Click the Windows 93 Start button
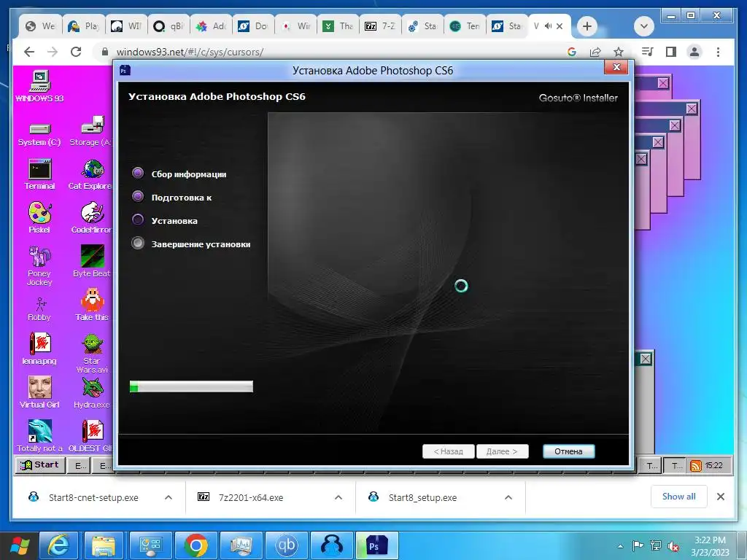Viewport: 747px width, 560px height. (x=40, y=464)
